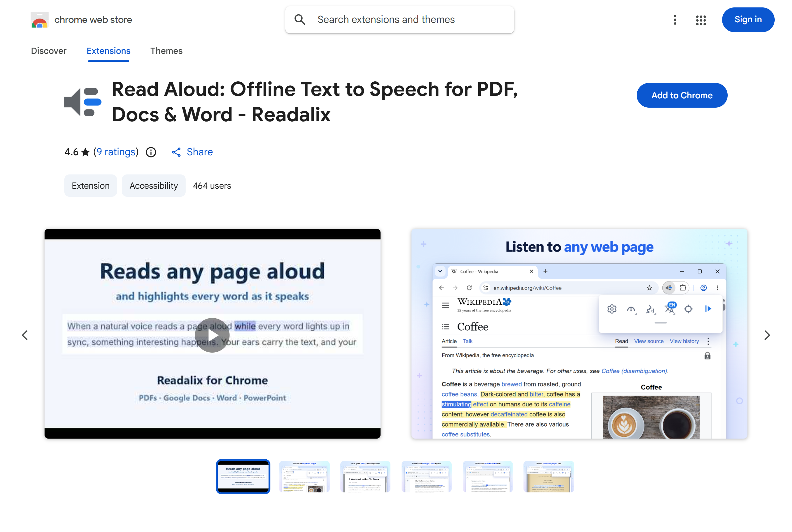
Task: Open the 9 ratings link
Action: 116,152
